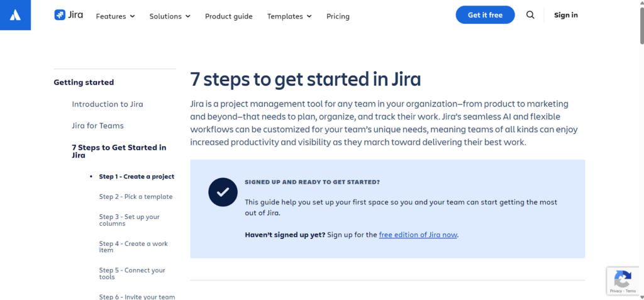Viewport: 644px width, 300px height.
Task: Follow the free edition of Jira link
Action: (418, 235)
